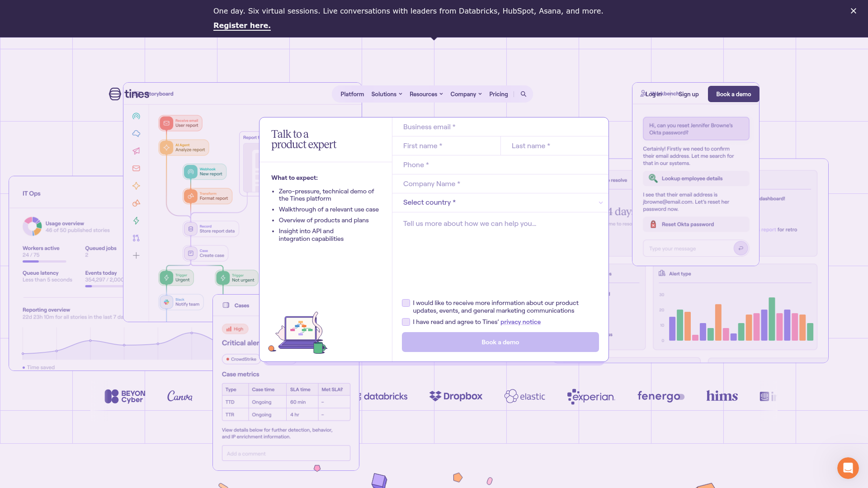Screen dimensions: 868x488
Task: Go to the Pricing page
Action: point(499,94)
